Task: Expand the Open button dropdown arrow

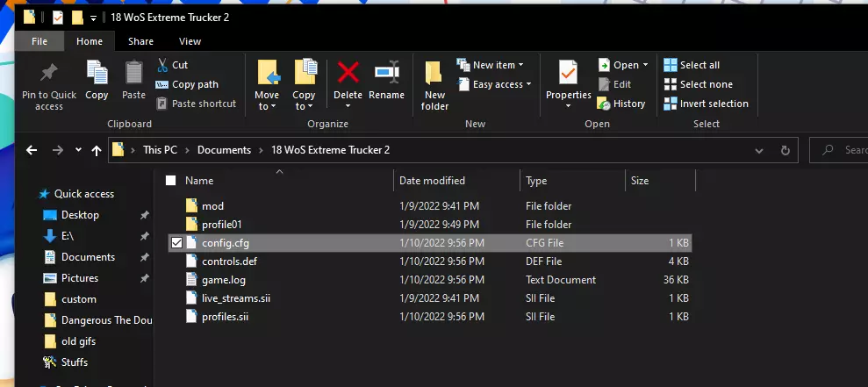Action: point(645,65)
